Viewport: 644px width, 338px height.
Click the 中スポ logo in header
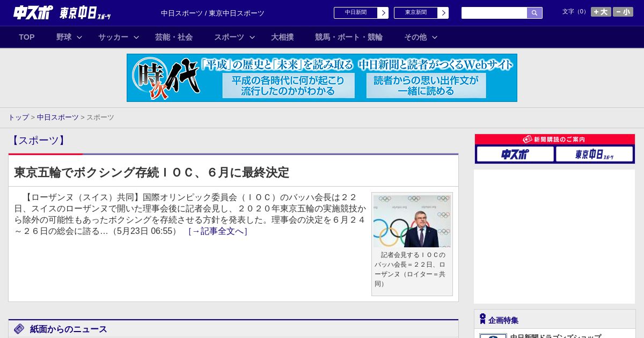click(33, 13)
